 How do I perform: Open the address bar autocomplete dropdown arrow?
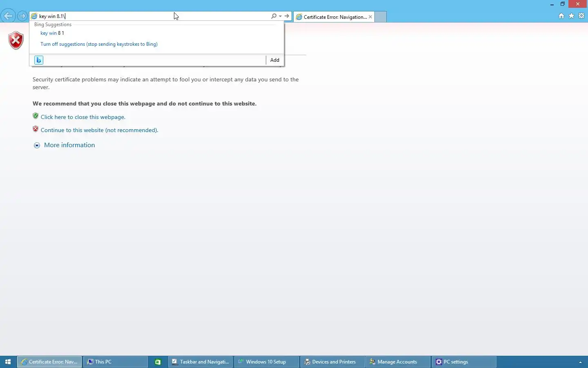coord(280,16)
